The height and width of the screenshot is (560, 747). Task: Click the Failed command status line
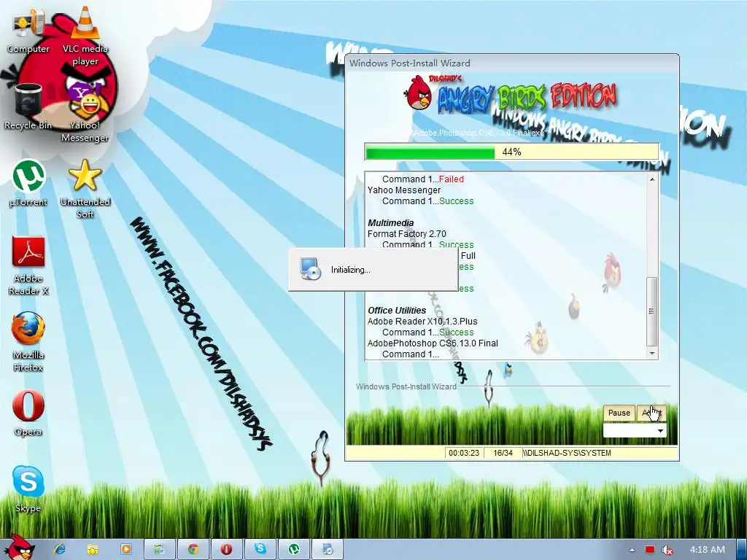[x=423, y=179]
